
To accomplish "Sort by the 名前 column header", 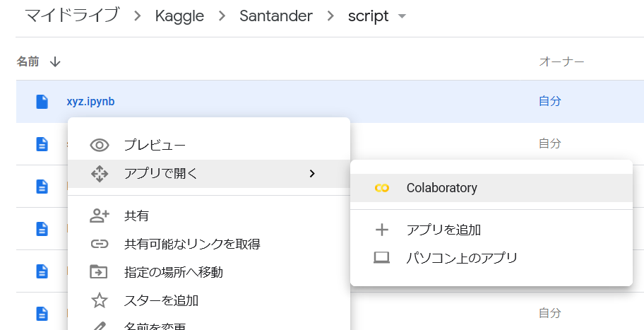I will coord(28,61).
